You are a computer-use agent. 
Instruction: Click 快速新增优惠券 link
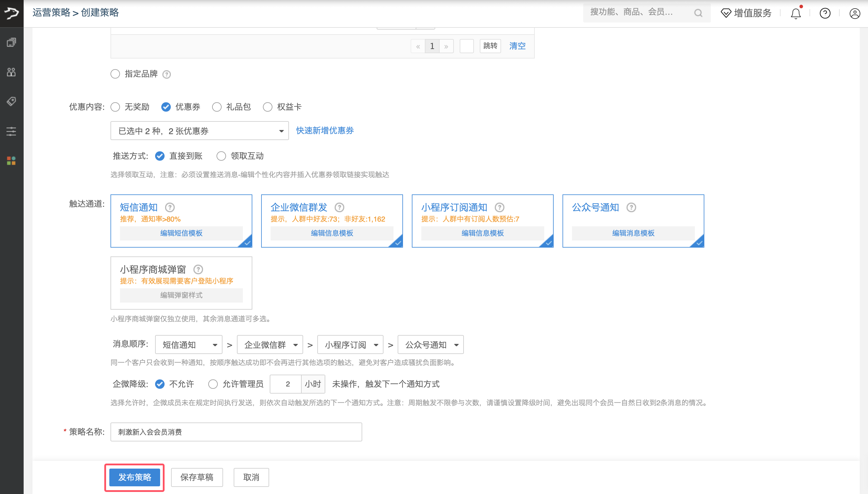[x=325, y=131]
